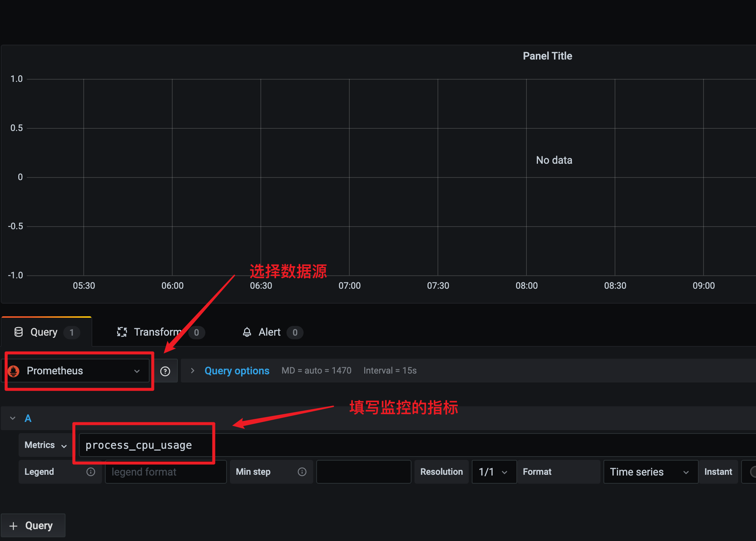Click the Prometheus flame logo icon
This screenshot has width=756, height=541.
(14, 371)
